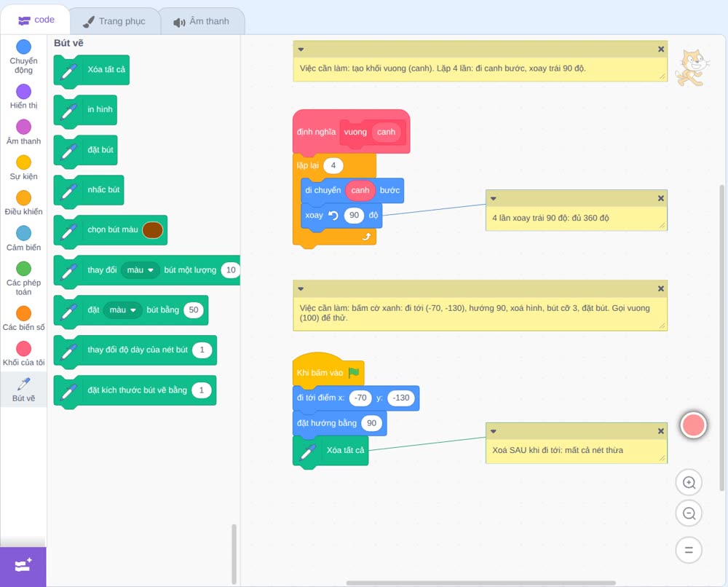The image size is (728, 587).
Task: Collapse the 'bấm cờ xanh' comment
Action: tap(301, 289)
